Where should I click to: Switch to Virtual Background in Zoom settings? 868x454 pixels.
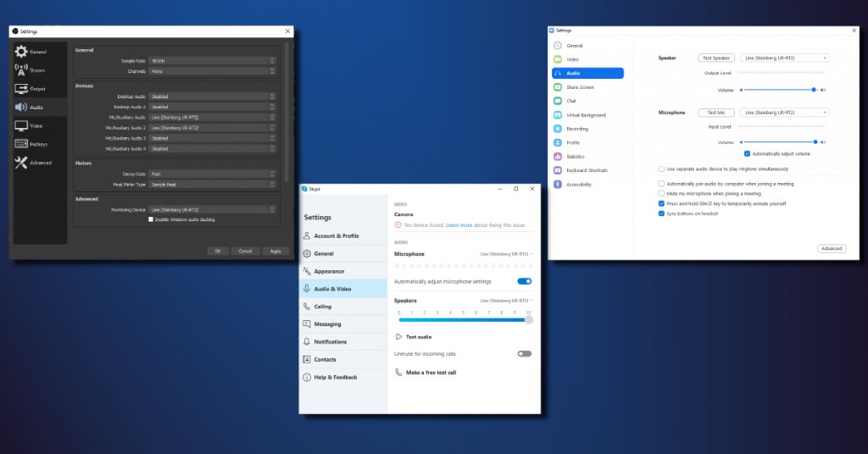click(x=587, y=115)
